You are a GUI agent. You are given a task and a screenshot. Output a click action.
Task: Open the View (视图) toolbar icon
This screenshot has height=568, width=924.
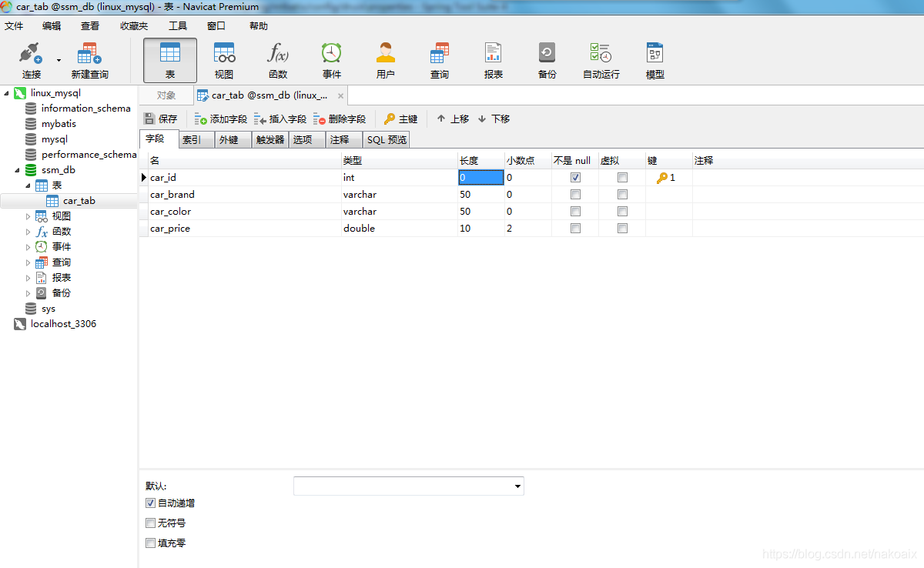point(224,61)
